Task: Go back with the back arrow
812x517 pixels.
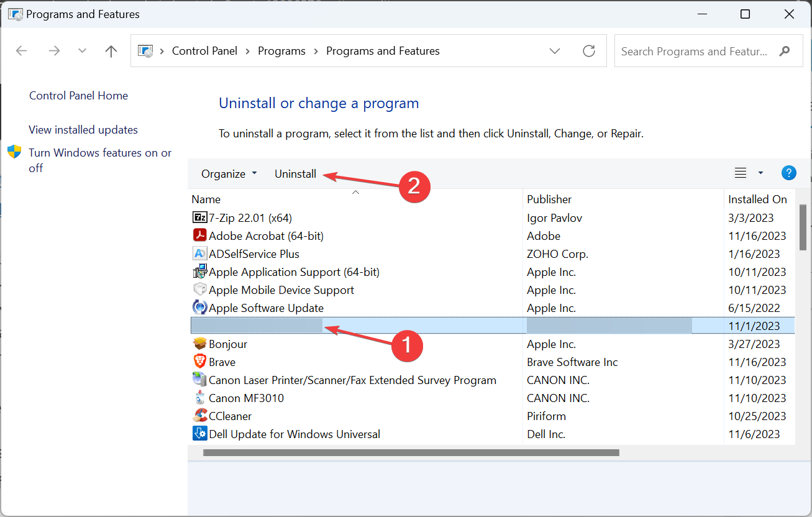Action: (x=22, y=51)
